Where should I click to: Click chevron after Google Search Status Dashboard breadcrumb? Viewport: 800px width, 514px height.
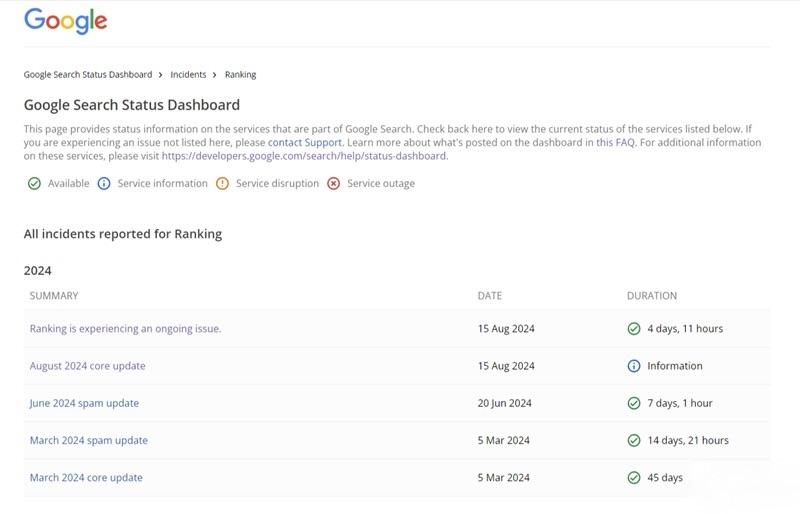click(160, 75)
